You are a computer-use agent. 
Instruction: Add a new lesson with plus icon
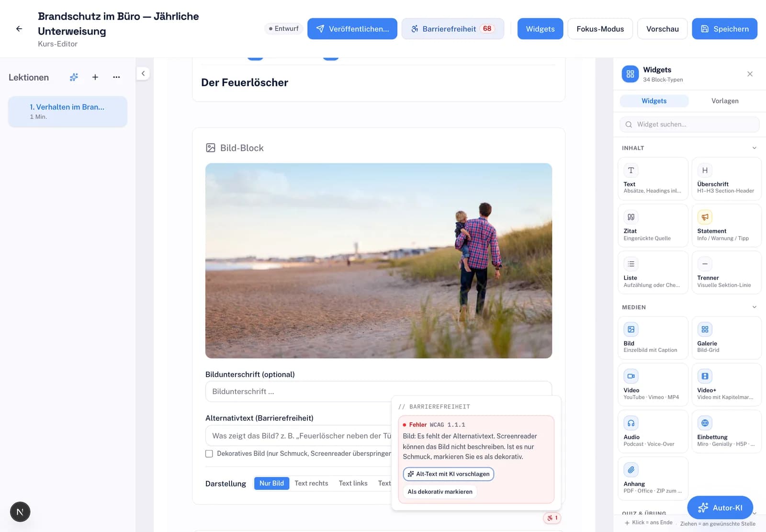pos(95,77)
